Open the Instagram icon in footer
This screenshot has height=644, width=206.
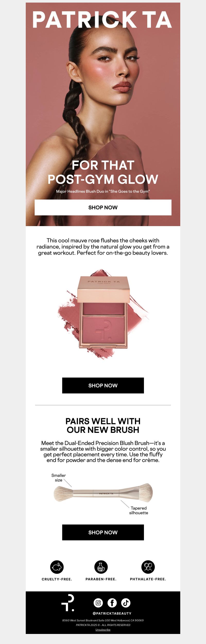click(98, 603)
